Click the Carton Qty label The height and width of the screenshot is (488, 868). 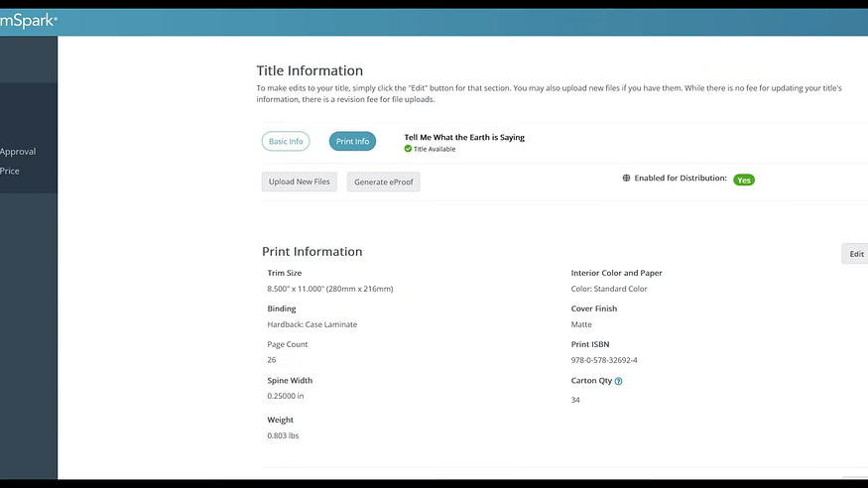tap(591, 381)
